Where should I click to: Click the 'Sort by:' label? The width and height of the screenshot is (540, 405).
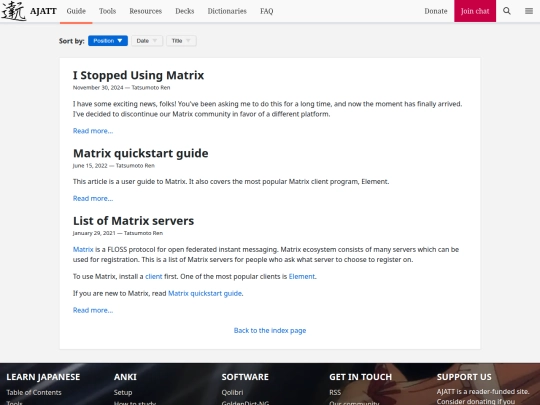[x=72, y=41]
